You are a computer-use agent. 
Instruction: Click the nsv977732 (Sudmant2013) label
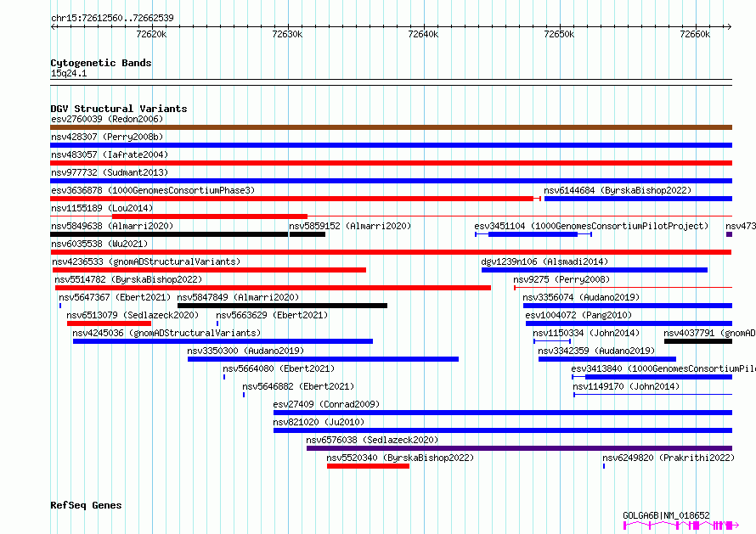point(110,172)
